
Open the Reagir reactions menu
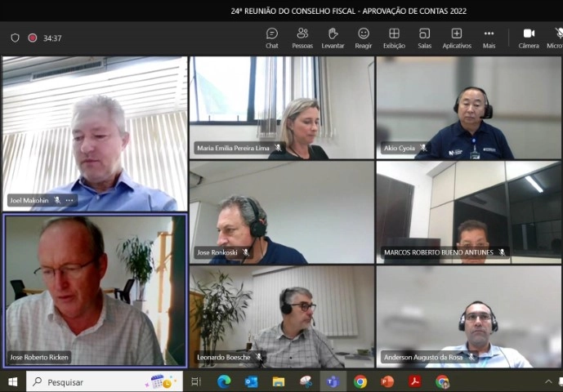pyautogui.click(x=364, y=38)
